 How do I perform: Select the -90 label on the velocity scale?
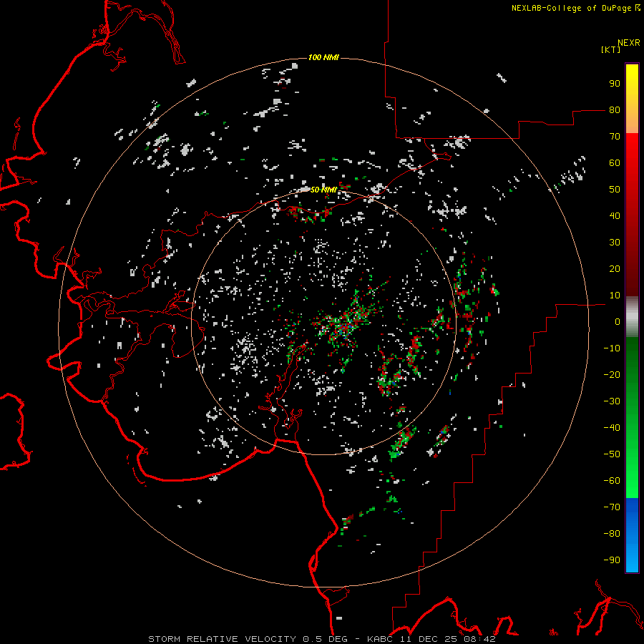click(612, 560)
